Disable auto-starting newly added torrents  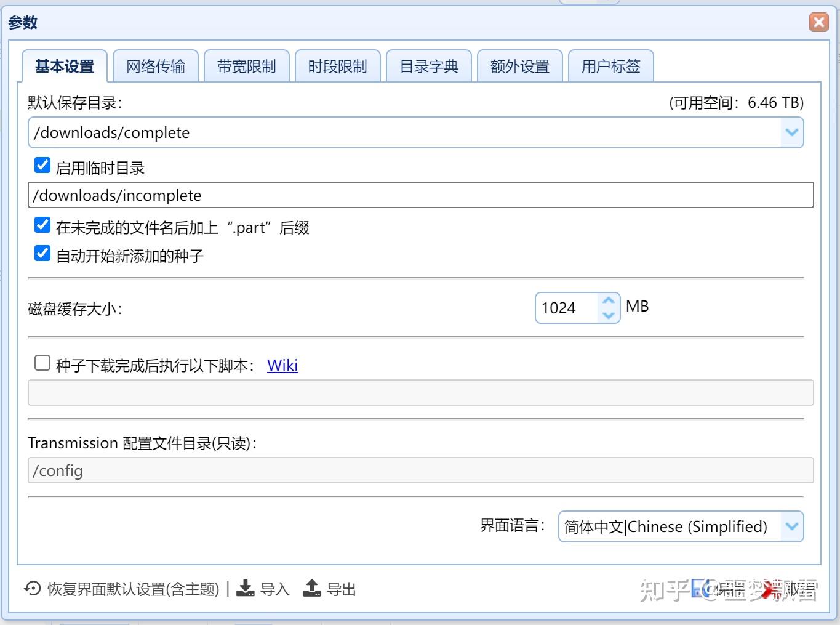42,254
